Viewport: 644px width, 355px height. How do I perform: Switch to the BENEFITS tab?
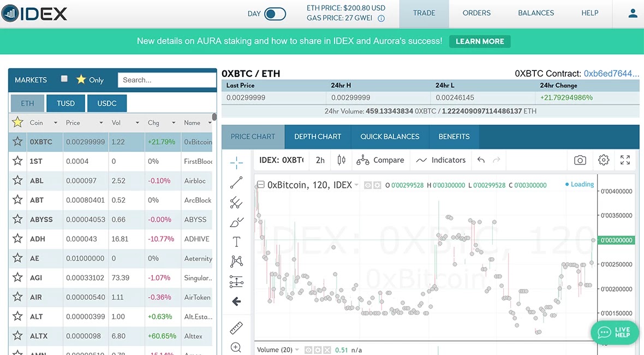(x=454, y=137)
